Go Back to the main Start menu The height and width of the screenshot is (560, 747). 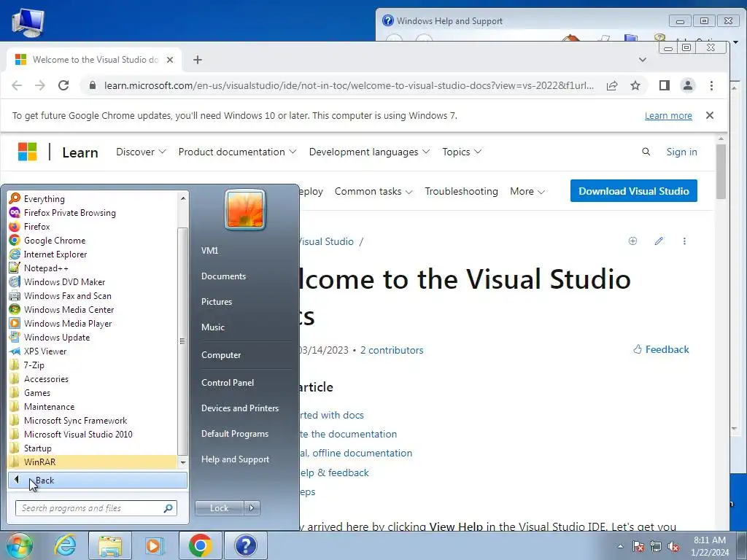pyautogui.click(x=98, y=480)
